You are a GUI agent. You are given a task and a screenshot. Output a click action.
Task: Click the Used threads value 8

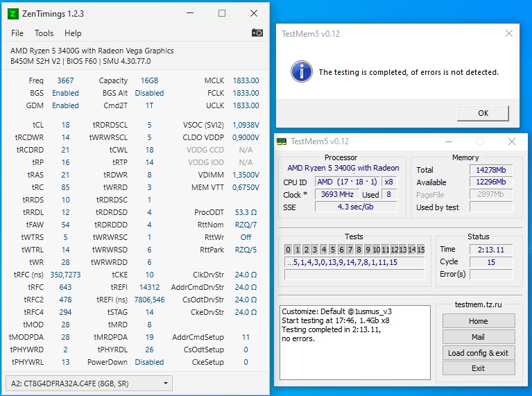pos(389,194)
